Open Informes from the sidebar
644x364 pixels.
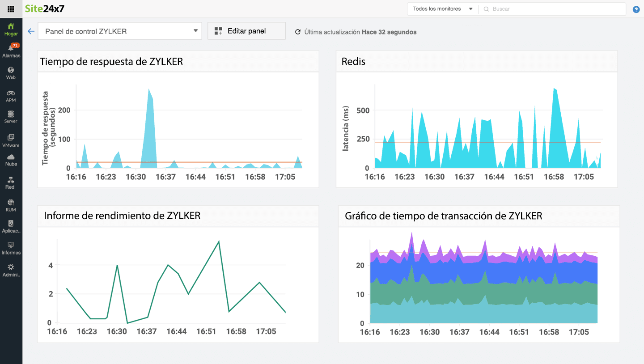11,247
